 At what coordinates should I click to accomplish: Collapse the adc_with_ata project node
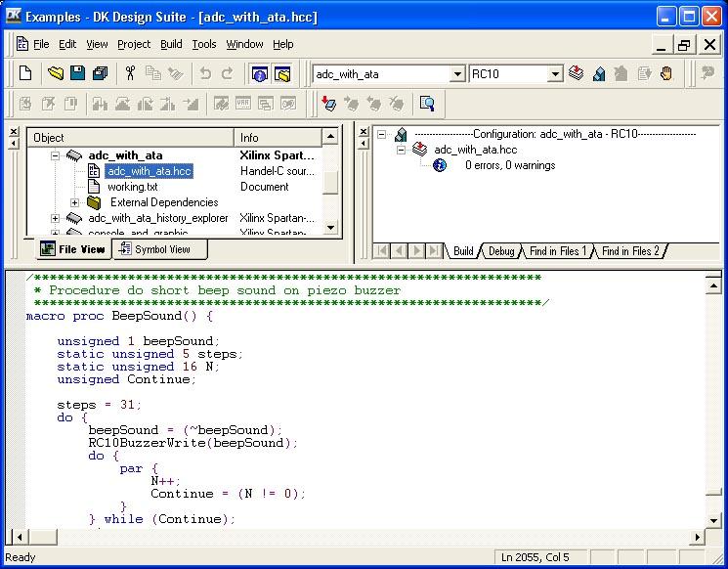coord(56,155)
